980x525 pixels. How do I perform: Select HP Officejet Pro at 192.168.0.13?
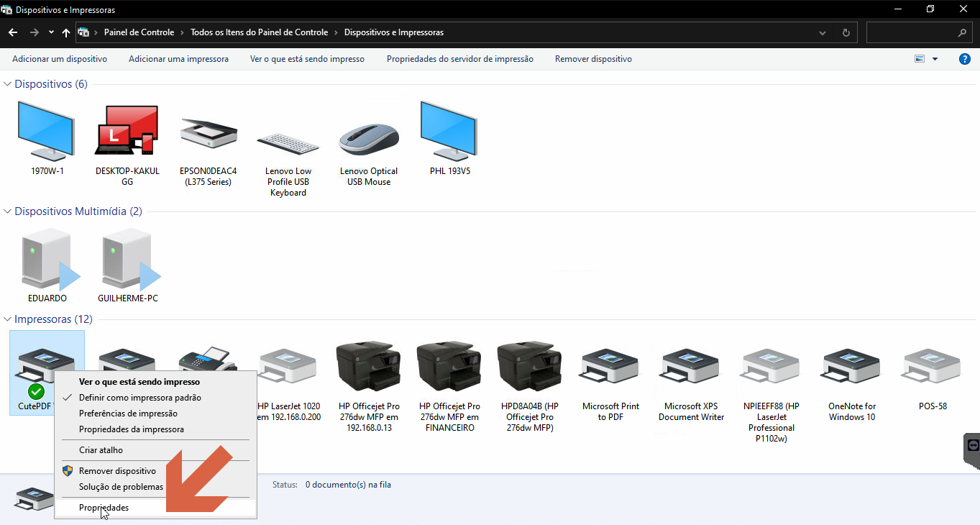[369, 366]
